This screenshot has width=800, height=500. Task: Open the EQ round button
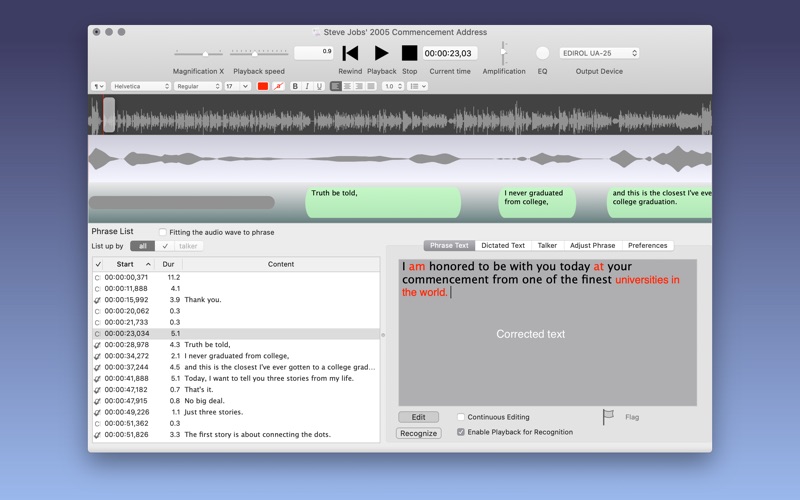click(542, 53)
